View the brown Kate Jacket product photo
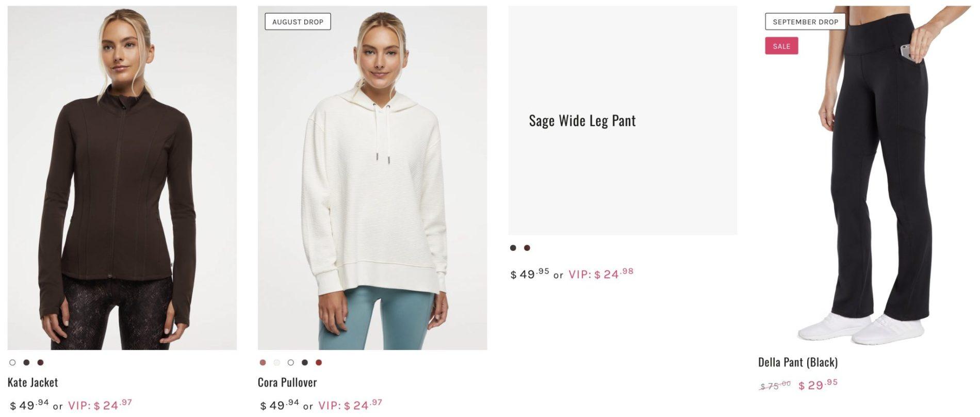Image resolution: width=980 pixels, height=417 pixels. (x=122, y=178)
